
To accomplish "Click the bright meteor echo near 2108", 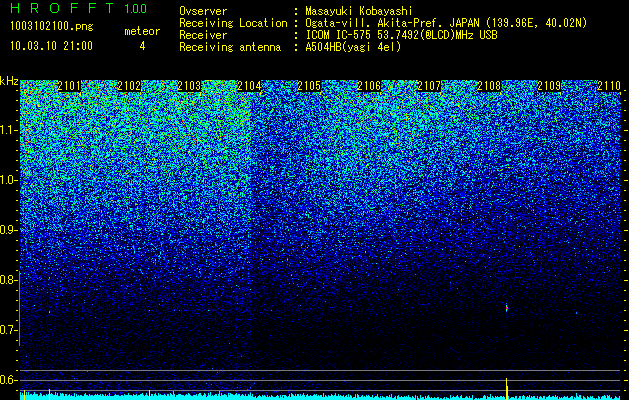I will (x=507, y=308).
